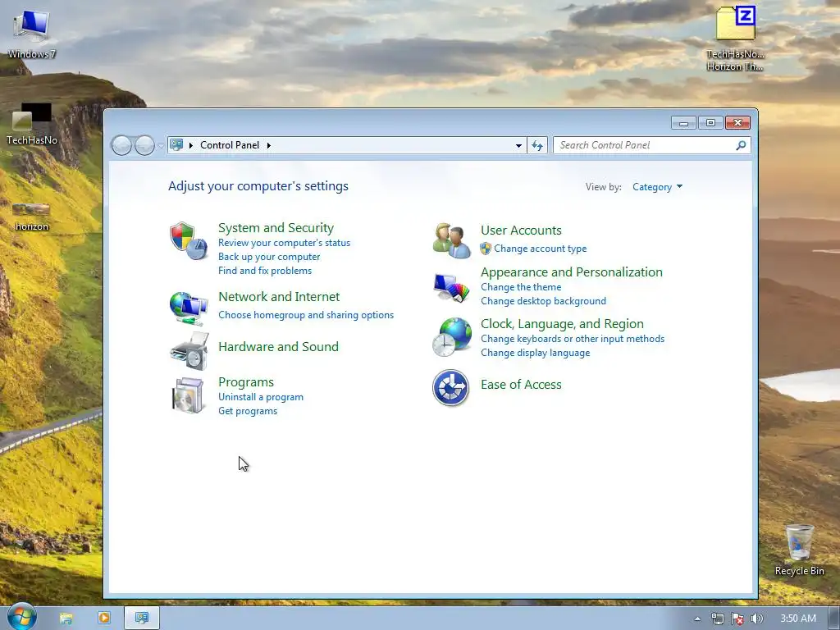
Task: Open the System and Security category
Action: [x=276, y=228]
